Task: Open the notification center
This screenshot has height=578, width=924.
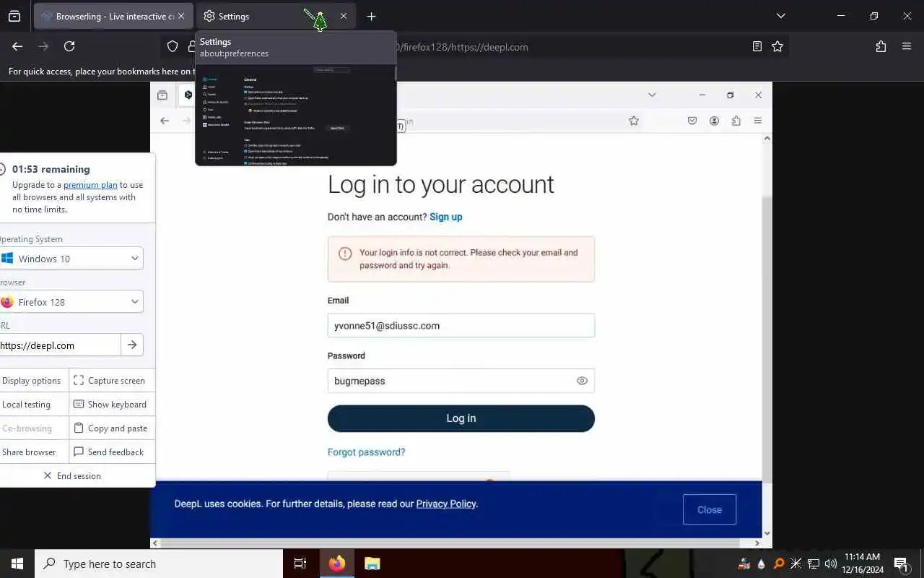Action: pyautogui.click(x=902, y=564)
